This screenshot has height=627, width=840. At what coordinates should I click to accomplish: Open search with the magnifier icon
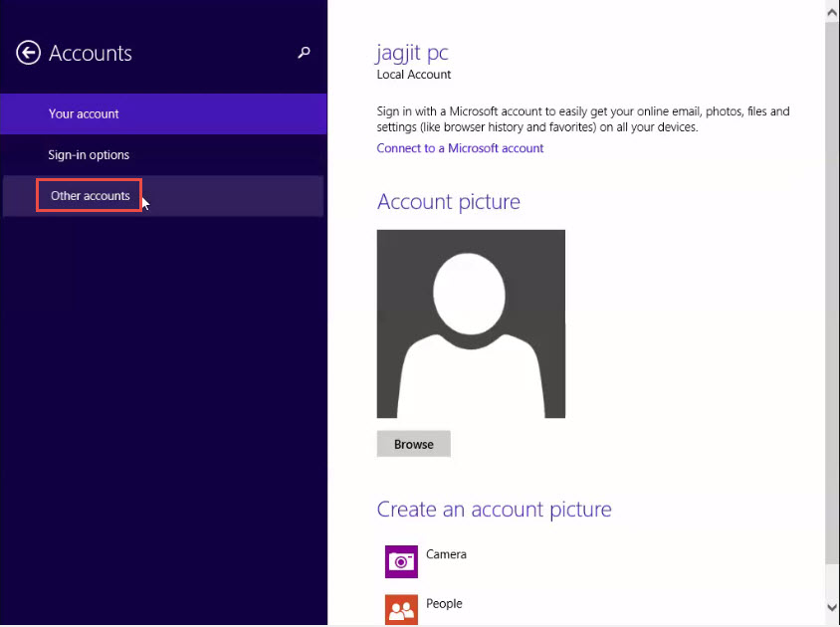pyautogui.click(x=304, y=52)
